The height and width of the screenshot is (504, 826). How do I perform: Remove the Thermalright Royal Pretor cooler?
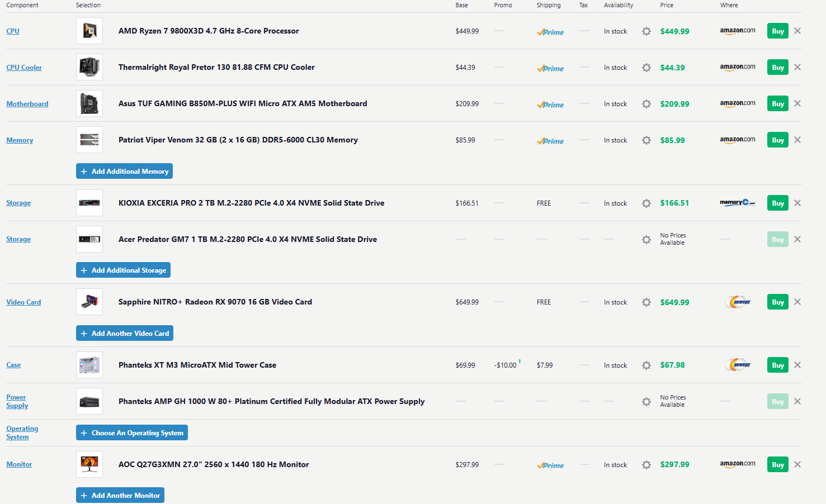(797, 67)
